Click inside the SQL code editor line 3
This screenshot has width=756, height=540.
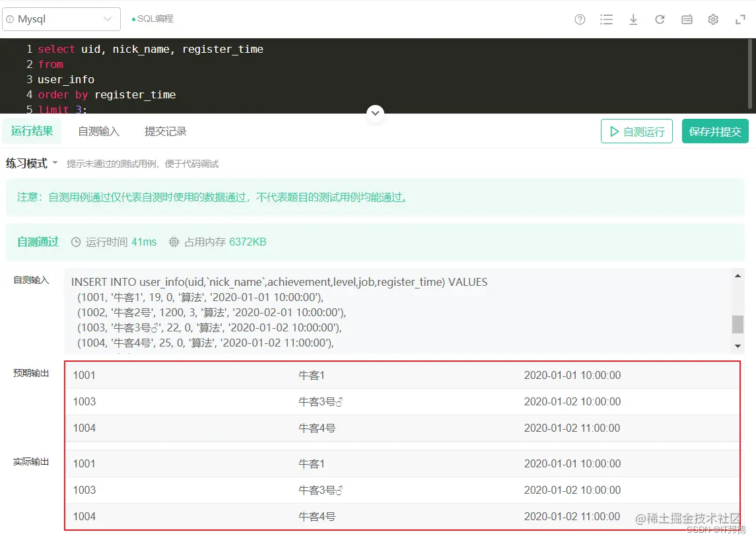[x=66, y=80]
